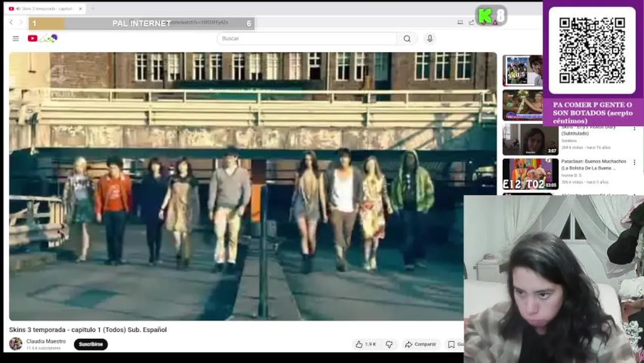
Task: Focus the browser address bar URL
Action: pos(199,22)
